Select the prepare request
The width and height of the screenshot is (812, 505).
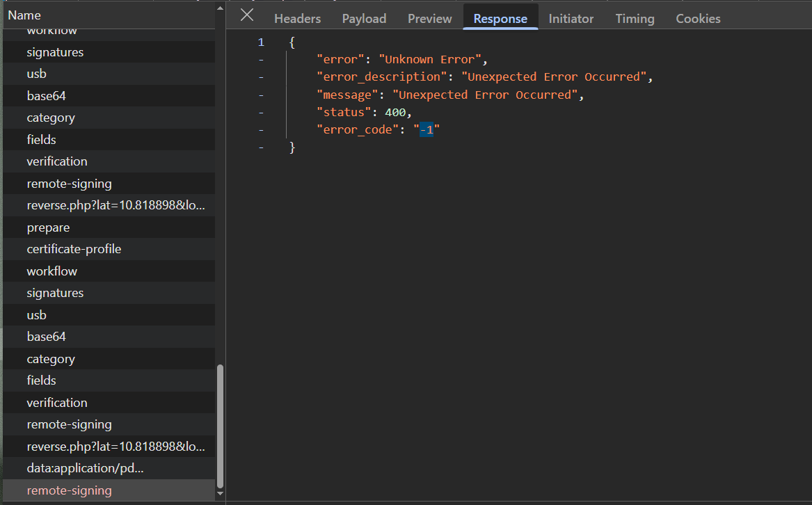pyautogui.click(x=109, y=227)
